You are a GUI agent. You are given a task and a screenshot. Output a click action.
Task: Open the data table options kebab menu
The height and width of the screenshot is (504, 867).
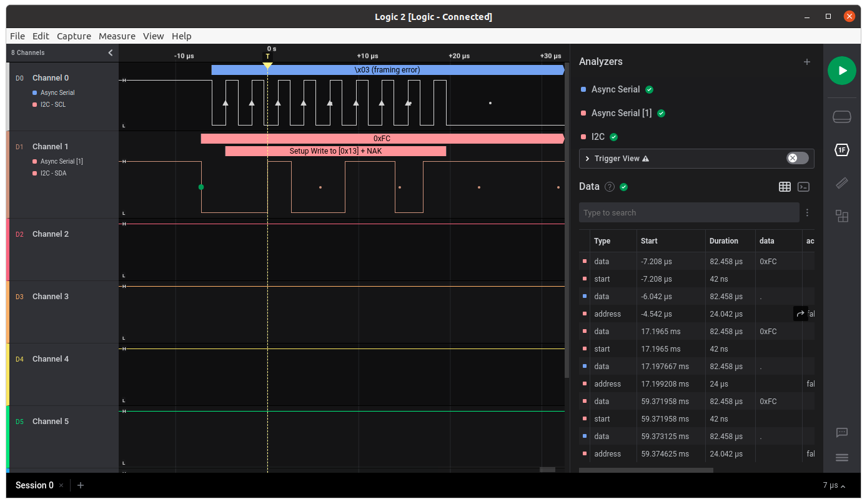pos(807,212)
